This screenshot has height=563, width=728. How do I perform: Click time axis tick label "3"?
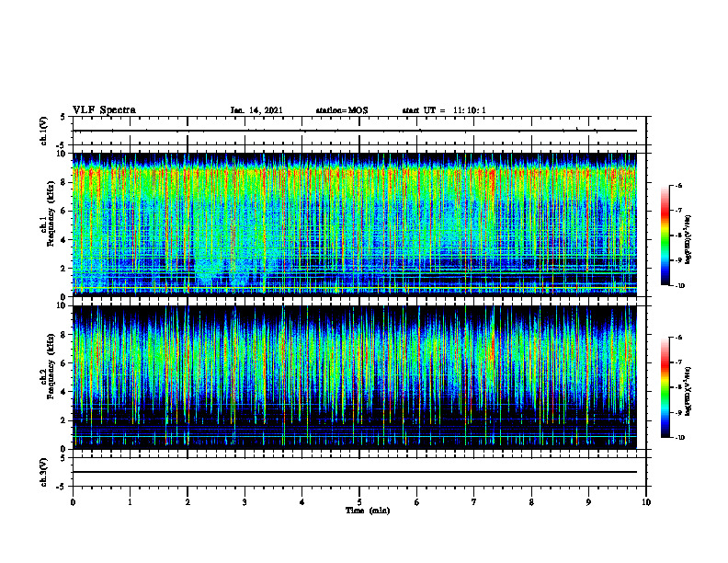coord(245,501)
